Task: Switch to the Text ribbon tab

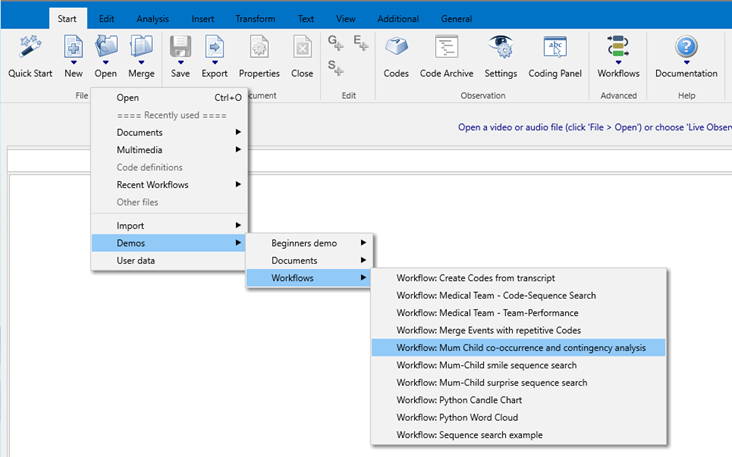Action: (306, 19)
